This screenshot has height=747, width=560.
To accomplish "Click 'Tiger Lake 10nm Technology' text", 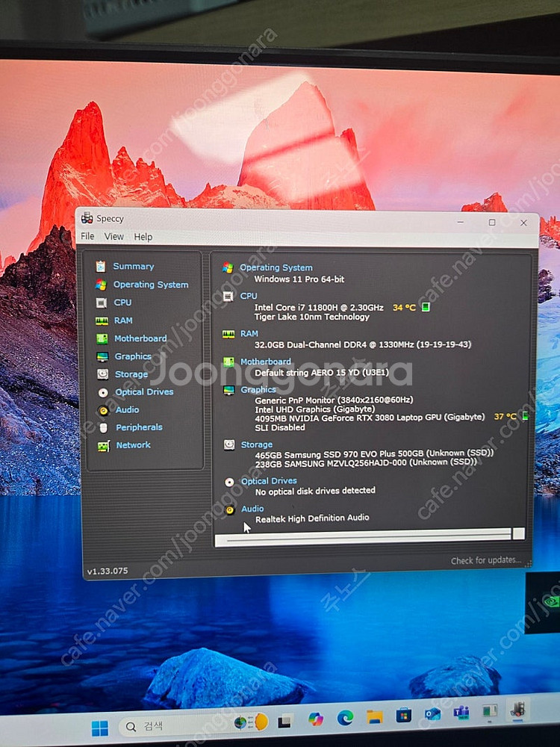I will point(312,317).
